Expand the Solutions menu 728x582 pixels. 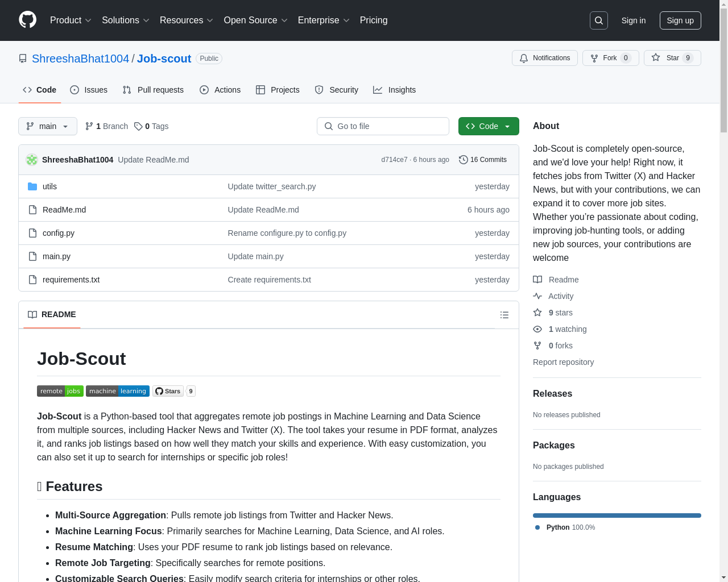[x=126, y=20]
